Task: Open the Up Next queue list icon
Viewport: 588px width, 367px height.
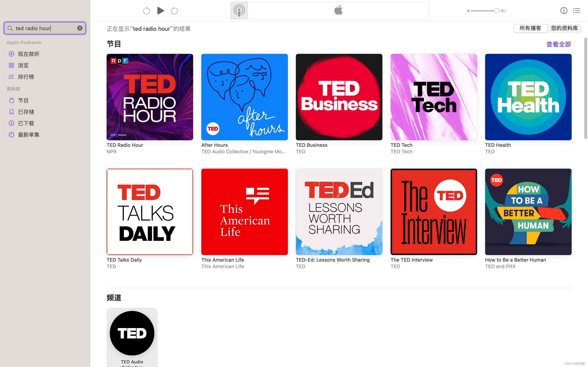Action: point(576,10)
